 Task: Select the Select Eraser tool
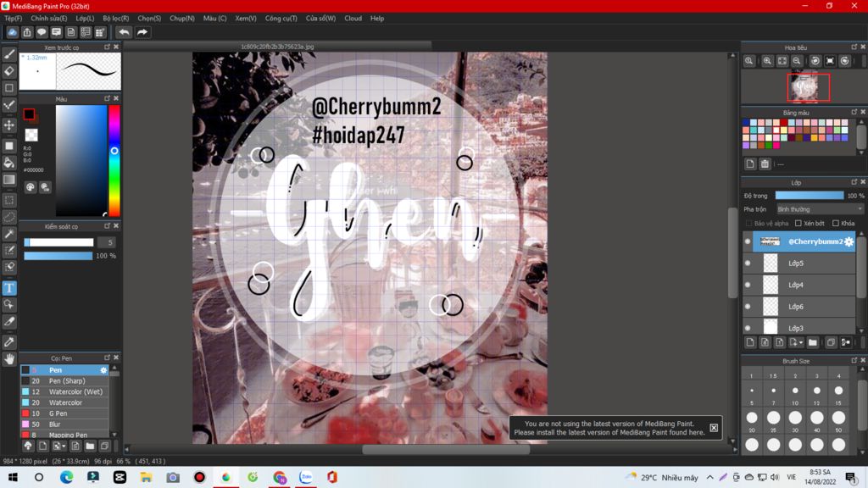click(x=9, y=267)
